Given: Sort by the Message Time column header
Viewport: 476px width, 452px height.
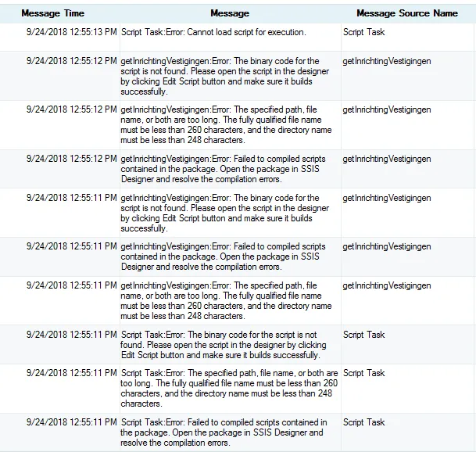Looking at the screenshot, I should 53,13.
